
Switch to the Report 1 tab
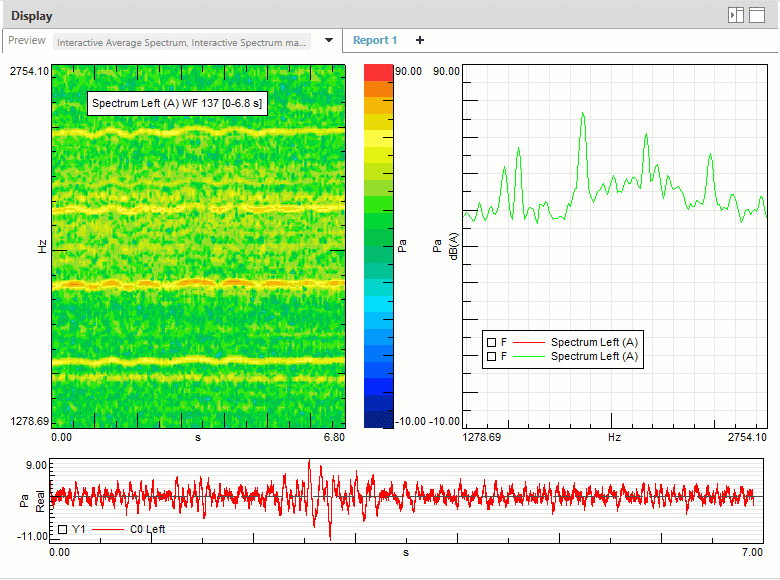pos(375,40)
